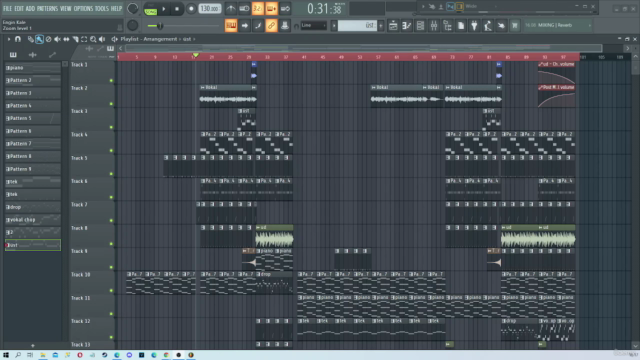Open the Piano roll from the toolbar
The height and width of the screenshot is (360, 640).
click(407, 26)
